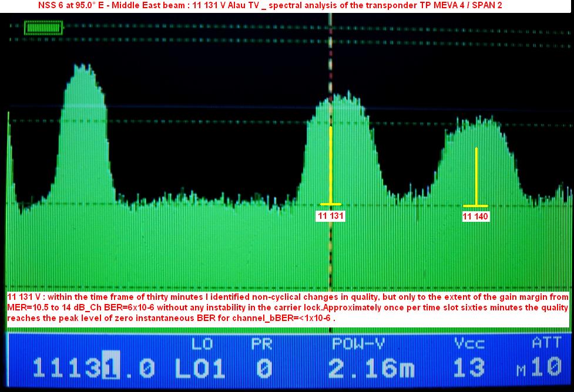This screenshot has width=574, height=392.
Task: Click the Vcc column header label
Action: pos(469,343)
